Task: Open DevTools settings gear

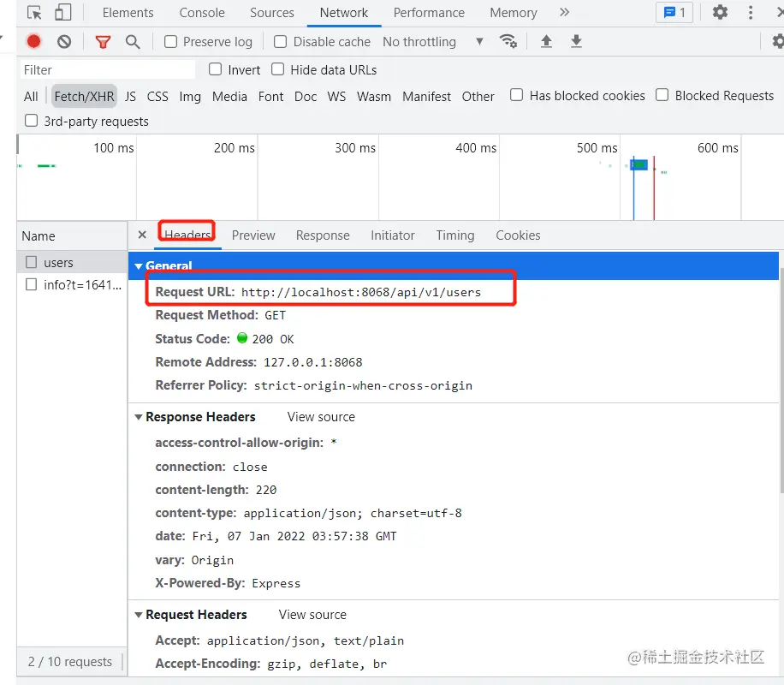Action: 720,12
